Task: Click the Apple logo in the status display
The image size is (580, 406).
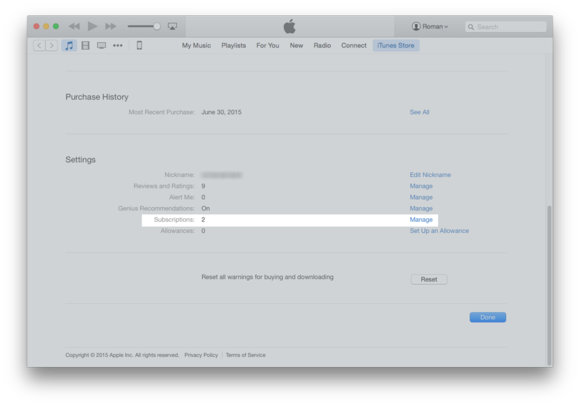Action: 290,26
